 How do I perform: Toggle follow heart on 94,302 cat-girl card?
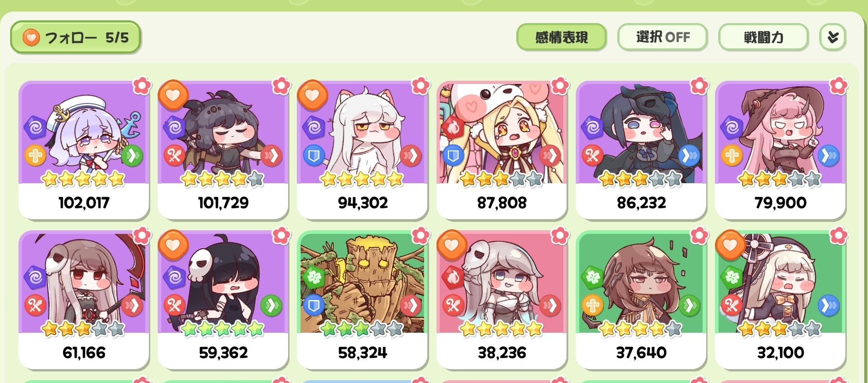pos(312,95)
